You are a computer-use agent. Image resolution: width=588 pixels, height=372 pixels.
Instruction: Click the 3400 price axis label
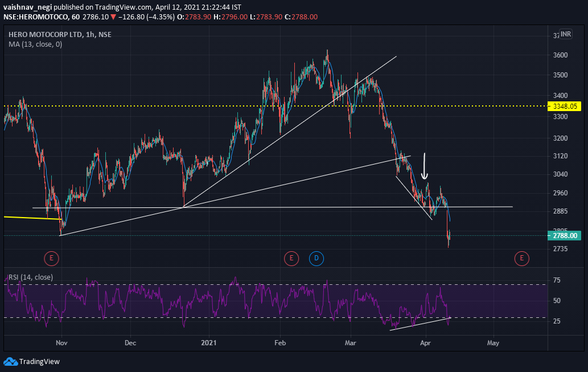560,96
